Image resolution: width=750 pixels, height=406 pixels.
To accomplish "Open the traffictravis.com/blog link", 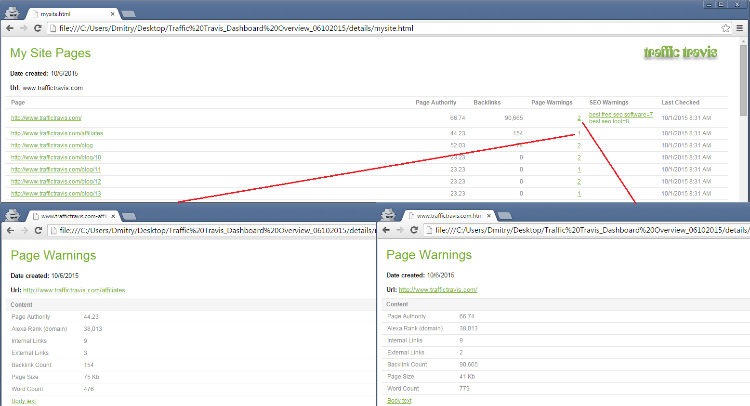I will coord(52,145).
